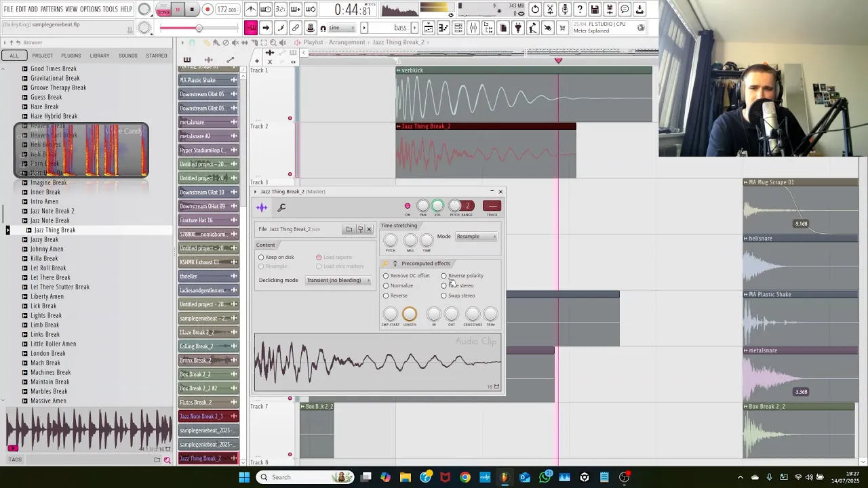This screenshot has width=868, height=488.
Task: Select the Bronx Break_2 picker clip
Action: tap(209, 361)
